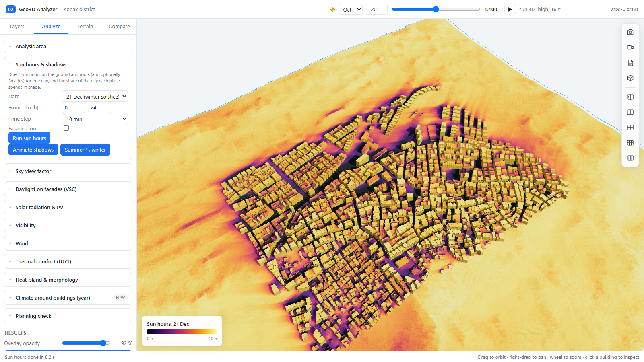Switch to the Layers tab
Screen dimensions: 644x362
tap(17, 26)
